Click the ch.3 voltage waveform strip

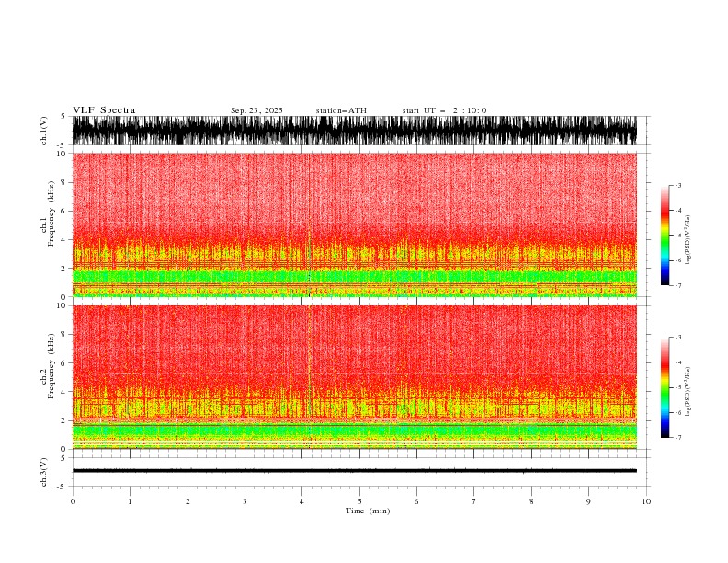coord(354,471)
